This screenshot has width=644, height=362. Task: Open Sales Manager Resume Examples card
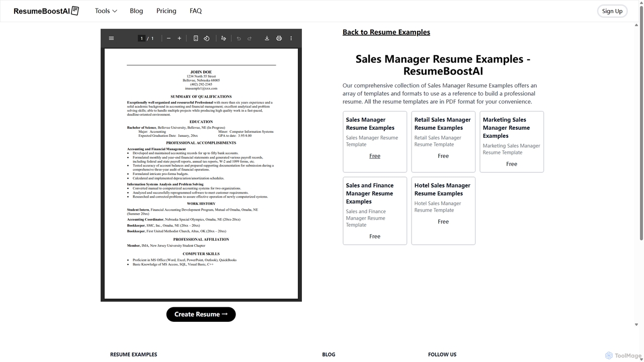pos(375,142)
